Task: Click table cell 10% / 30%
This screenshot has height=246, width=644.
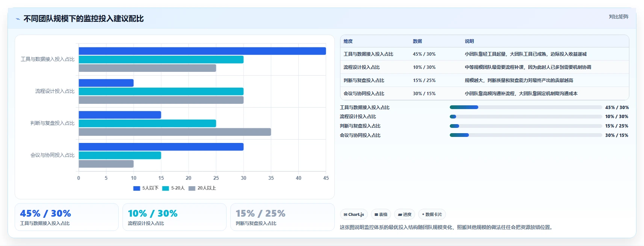Action: pyautogui.click(x=424, y=67)
